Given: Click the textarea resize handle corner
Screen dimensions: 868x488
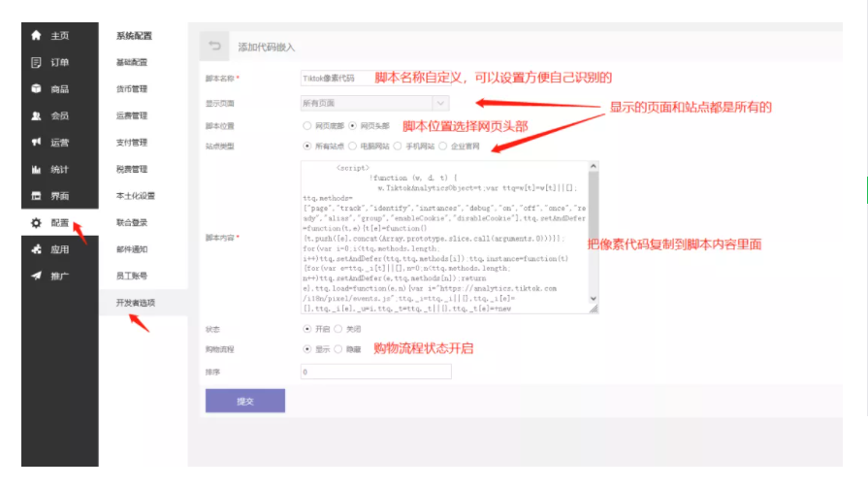Looking at the screenshot, I should point(594,309).
